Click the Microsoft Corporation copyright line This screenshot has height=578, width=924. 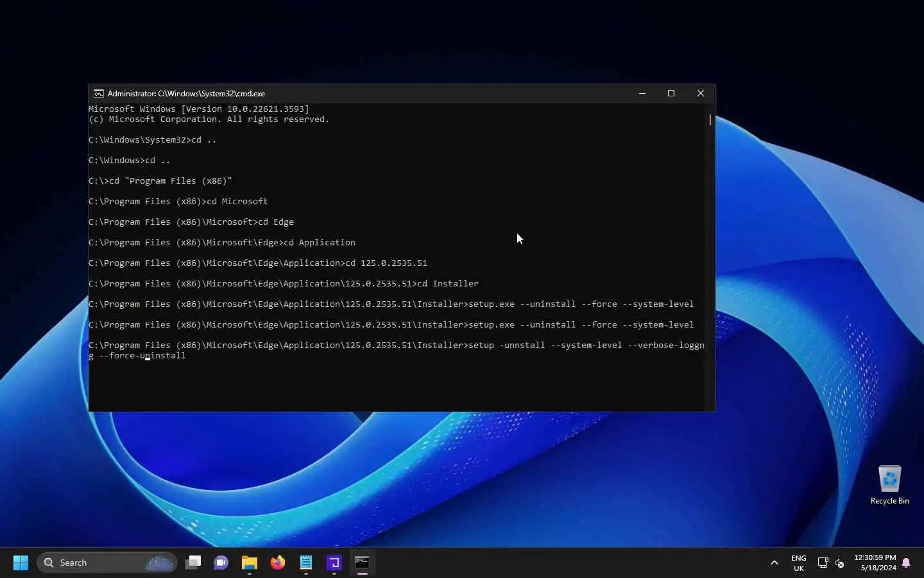209,119
